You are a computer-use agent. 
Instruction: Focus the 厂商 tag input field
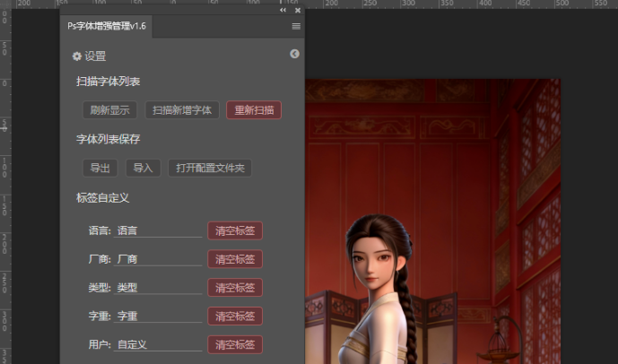pos(159,260)
